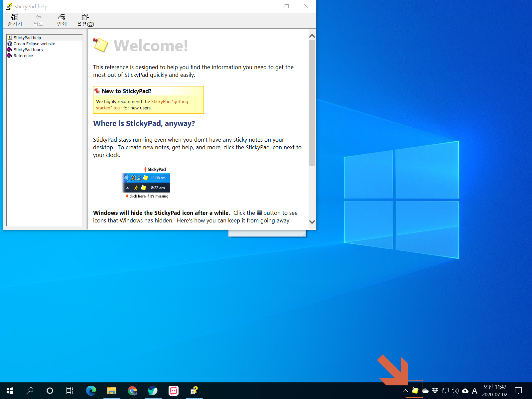Click the taskbar screenshot illustration image
Image resolution: width=532 pixels, height=399 pixels.
(146, 183)
